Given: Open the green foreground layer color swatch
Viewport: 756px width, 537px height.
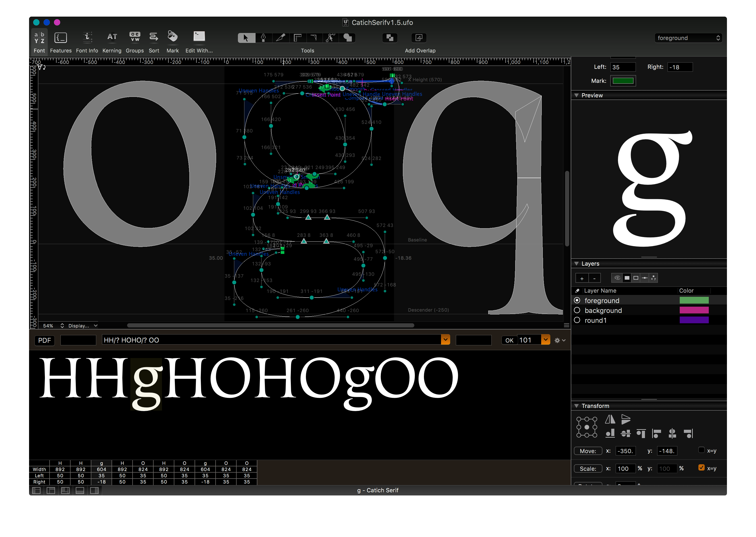Looking at the screenshot, I should (x=694, y=301).
